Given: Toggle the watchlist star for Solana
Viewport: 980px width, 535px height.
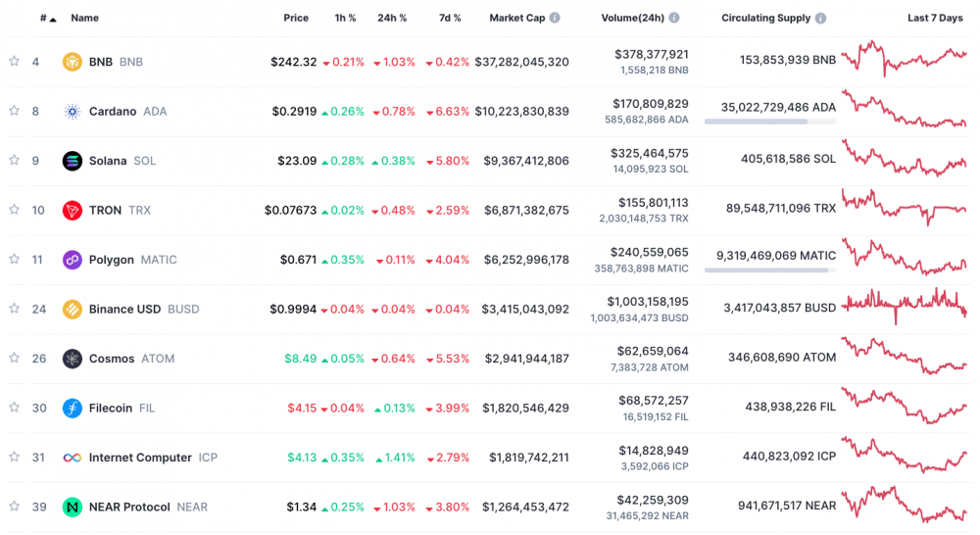Looking at the screenshot, I should pyautogui.click(x=14, y=160).
